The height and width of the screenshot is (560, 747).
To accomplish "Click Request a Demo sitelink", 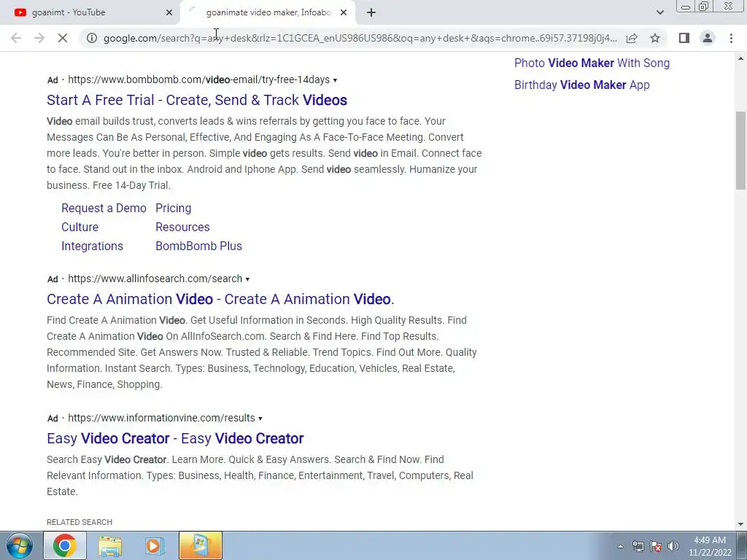I will coord(104,208).
